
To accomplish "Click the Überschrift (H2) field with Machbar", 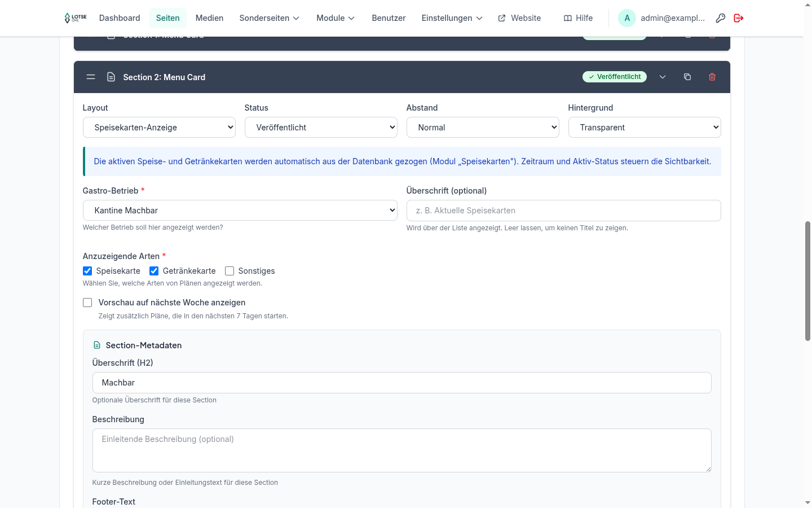I will 401,383.
